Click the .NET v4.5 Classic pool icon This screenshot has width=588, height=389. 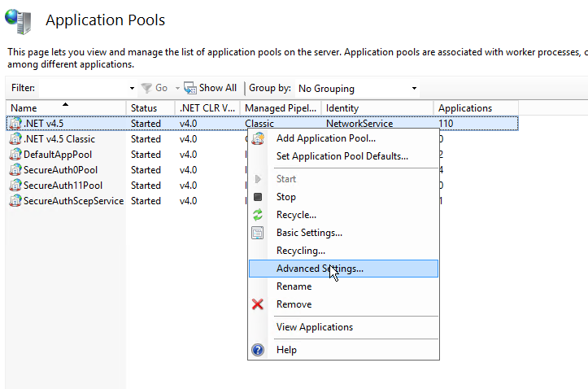tap(15, 139)
